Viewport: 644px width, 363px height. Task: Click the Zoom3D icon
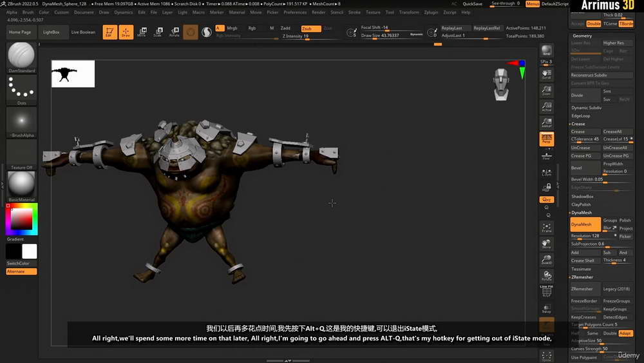click(547, 260)
